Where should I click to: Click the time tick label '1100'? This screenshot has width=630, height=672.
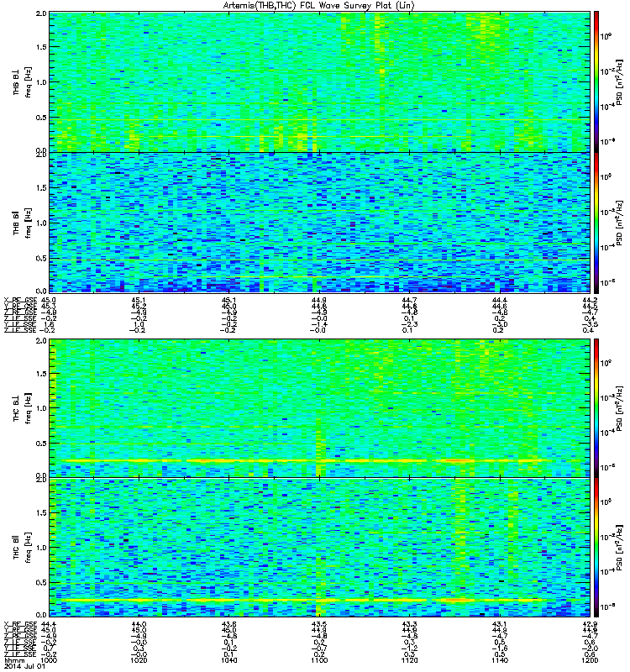click(x=319, y=660)
